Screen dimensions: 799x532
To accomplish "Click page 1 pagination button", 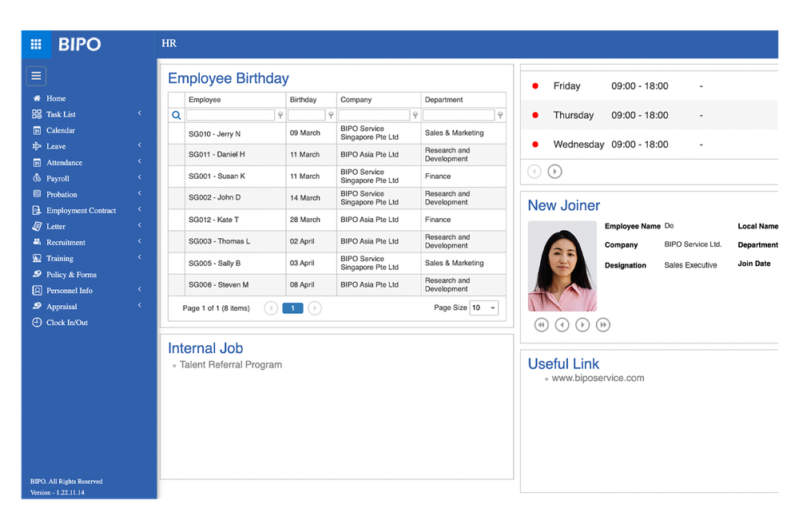I will (292, 308).
